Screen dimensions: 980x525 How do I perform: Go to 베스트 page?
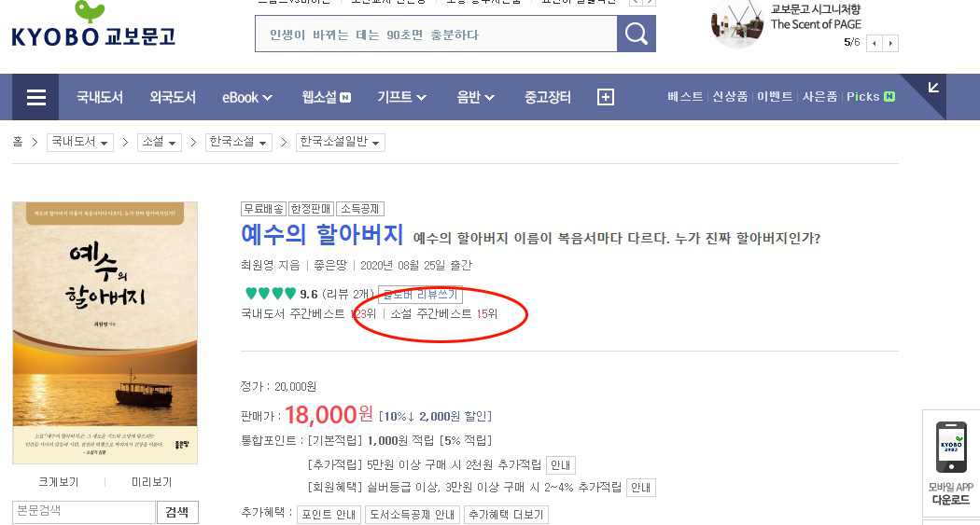[685, 97]
